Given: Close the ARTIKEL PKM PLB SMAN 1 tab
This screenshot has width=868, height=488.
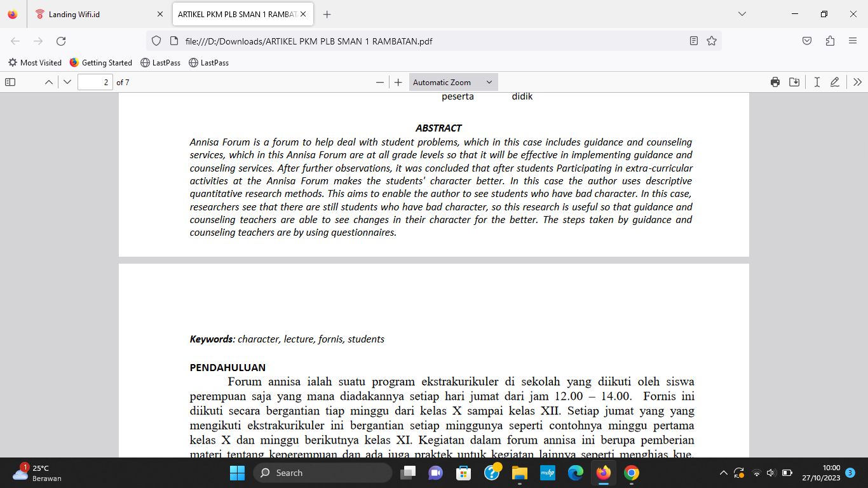Looking at the screenshot, I should pyautogui.click(x=303, y=14).
